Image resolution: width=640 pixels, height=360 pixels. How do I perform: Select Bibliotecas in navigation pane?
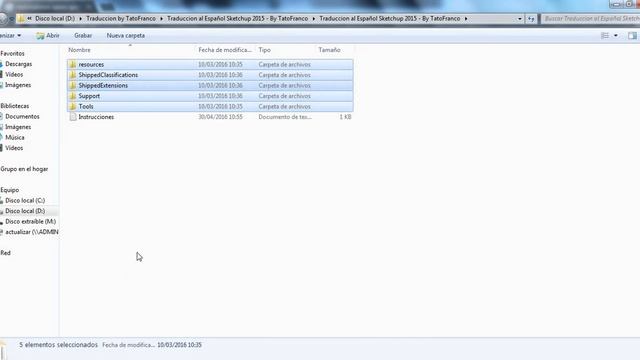(15, 106)
